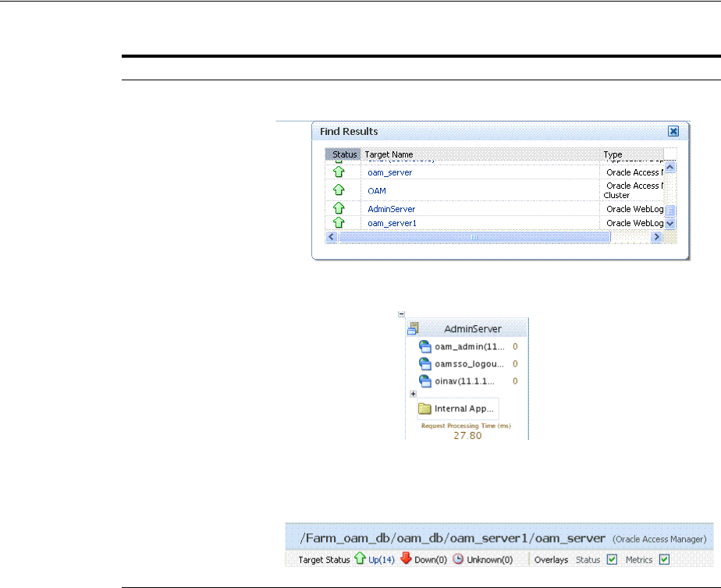This screenshot has height=588, width=721.
Task: Click the Down(0) target status text
Action: point(431,560)
